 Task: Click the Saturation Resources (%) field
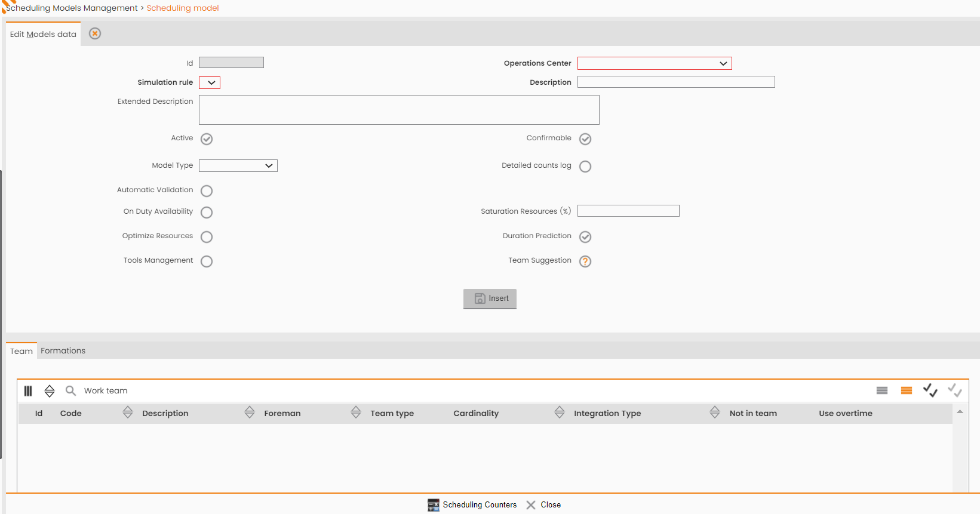[628, 211]
